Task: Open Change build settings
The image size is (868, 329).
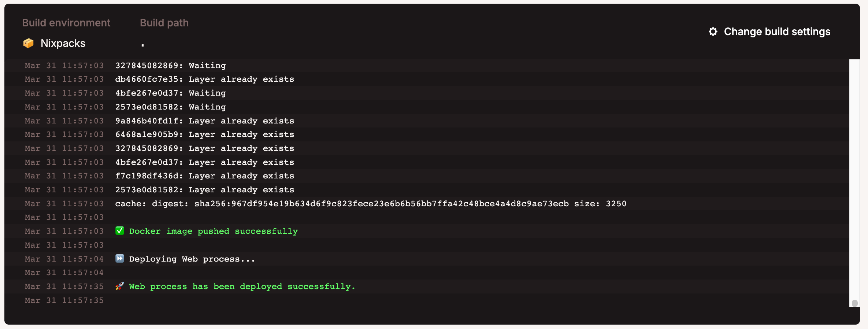Action: pos(776,32)
